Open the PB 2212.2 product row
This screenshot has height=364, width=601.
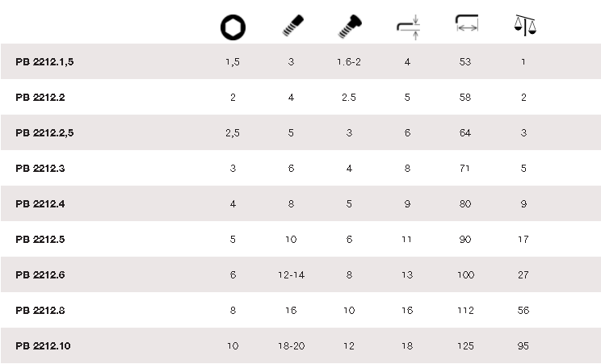pos(40,98)
